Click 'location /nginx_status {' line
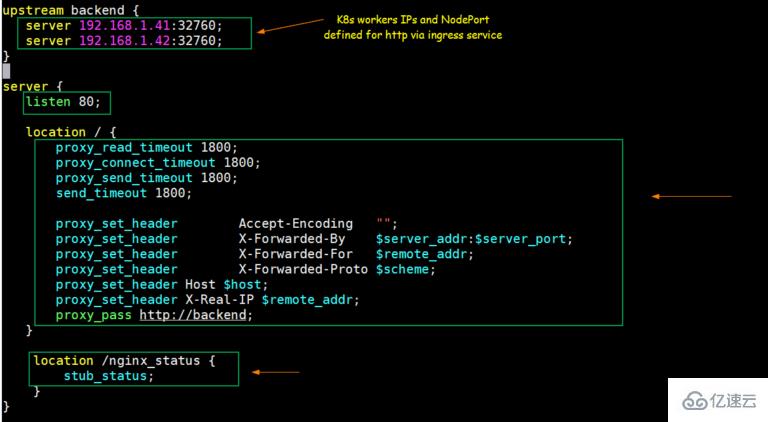 pos(124,361)
